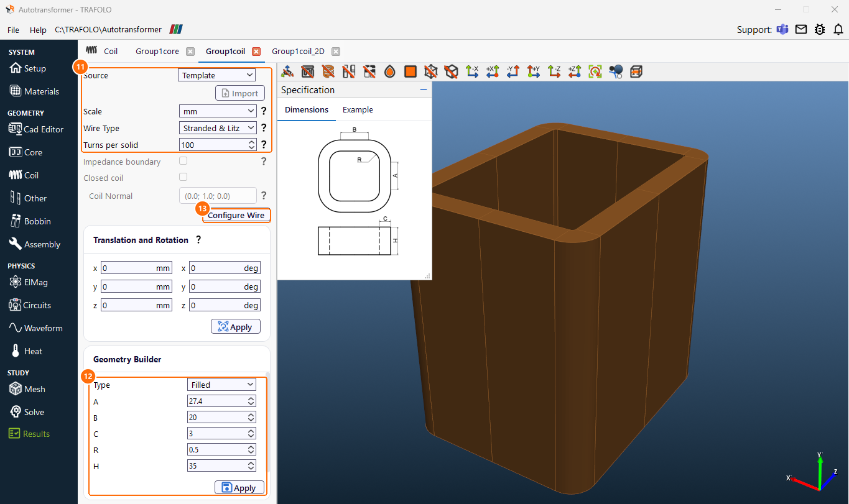
Task: Click help icon next to Wire Type
Action: (x=263, y=128)
